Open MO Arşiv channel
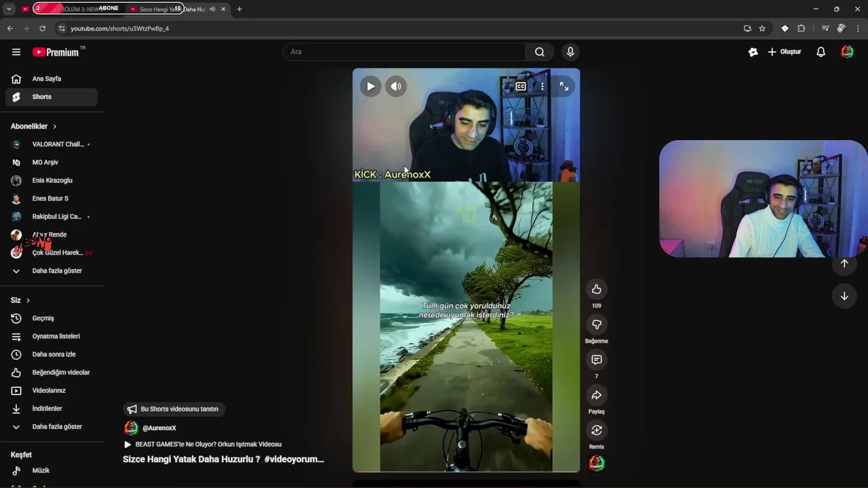 click(x=52, y=162)
